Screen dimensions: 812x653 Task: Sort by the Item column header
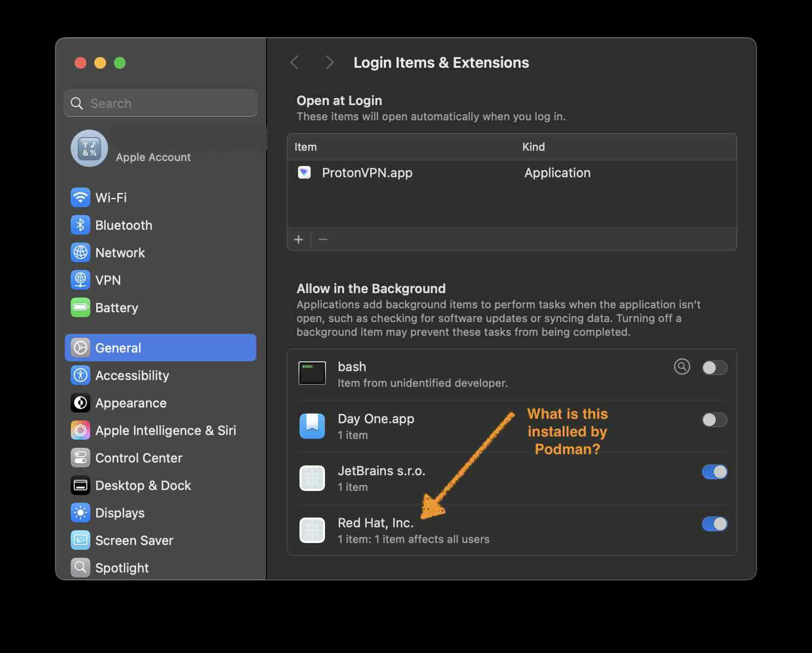[305, 147]
